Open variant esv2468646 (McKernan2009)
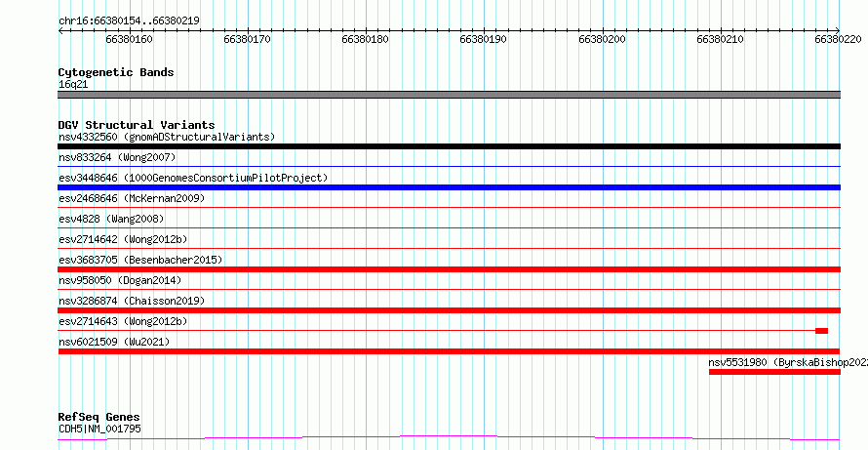868x450 pixels. (x=132, y=198)
